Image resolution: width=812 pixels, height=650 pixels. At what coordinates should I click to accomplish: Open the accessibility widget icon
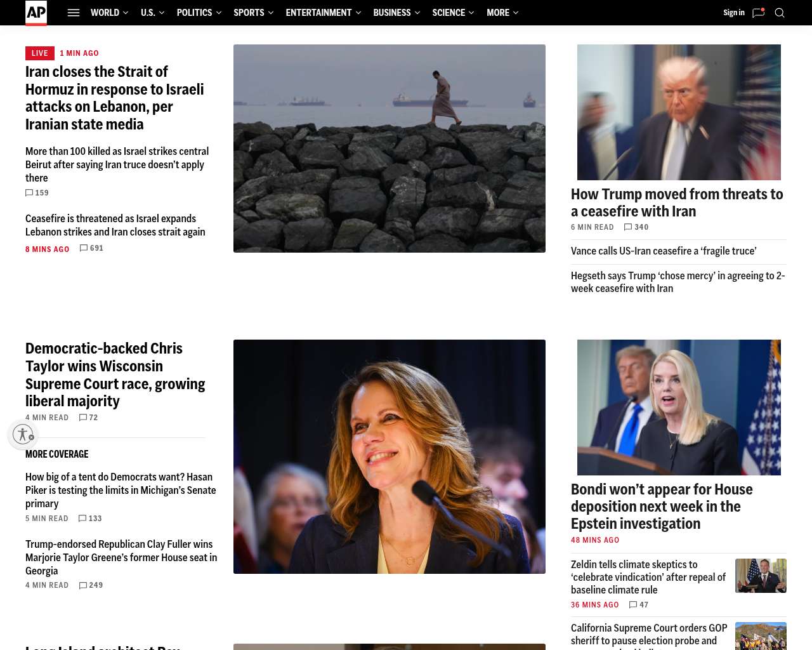click(x=23, y=434)
